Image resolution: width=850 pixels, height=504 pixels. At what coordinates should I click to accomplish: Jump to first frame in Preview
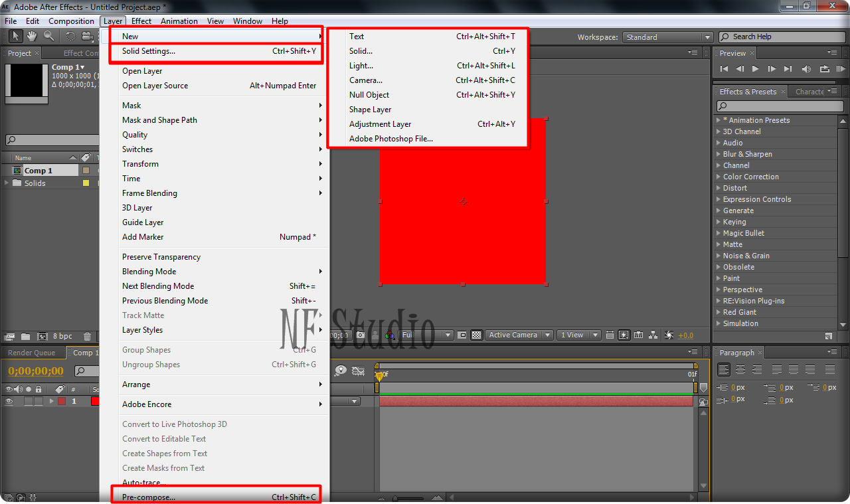[724, 69]
